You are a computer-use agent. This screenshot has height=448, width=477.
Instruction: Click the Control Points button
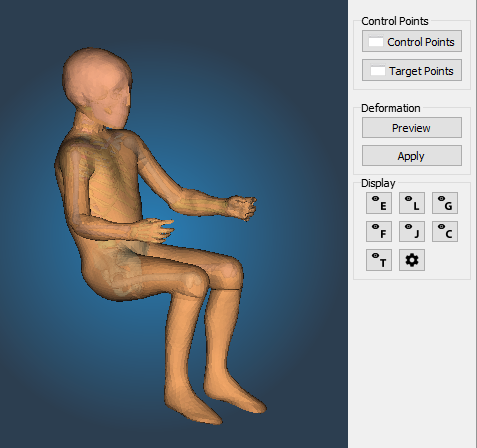(x=412, y=41)
